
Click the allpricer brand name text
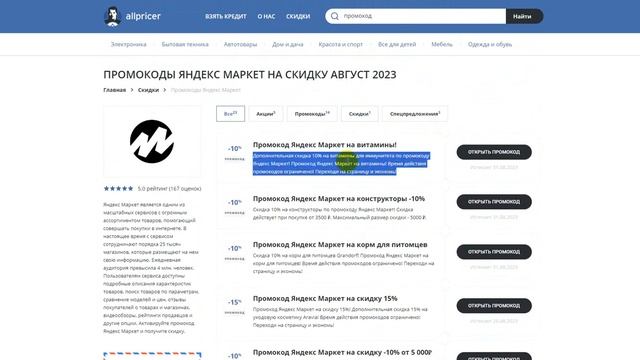pos(143,16)
